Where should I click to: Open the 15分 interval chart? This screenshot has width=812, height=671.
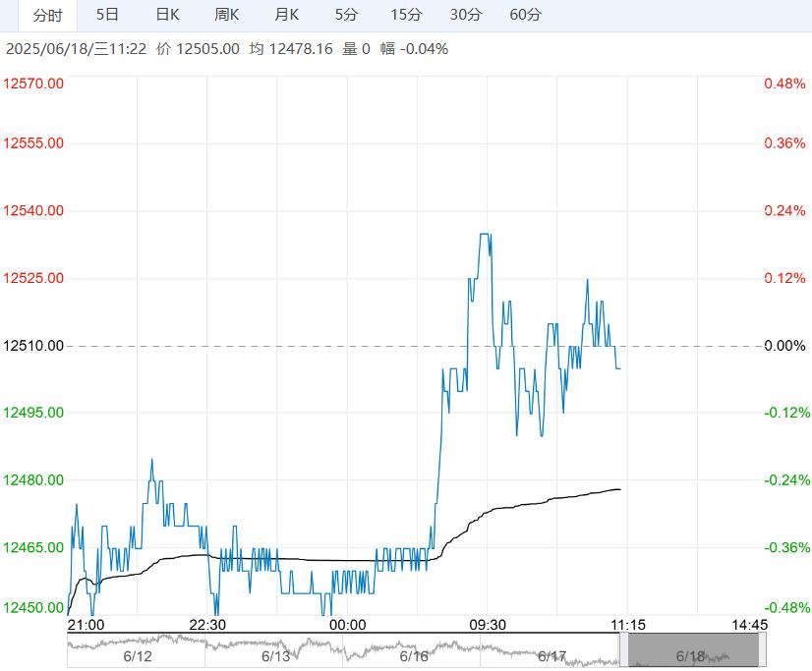coord(406,15)
